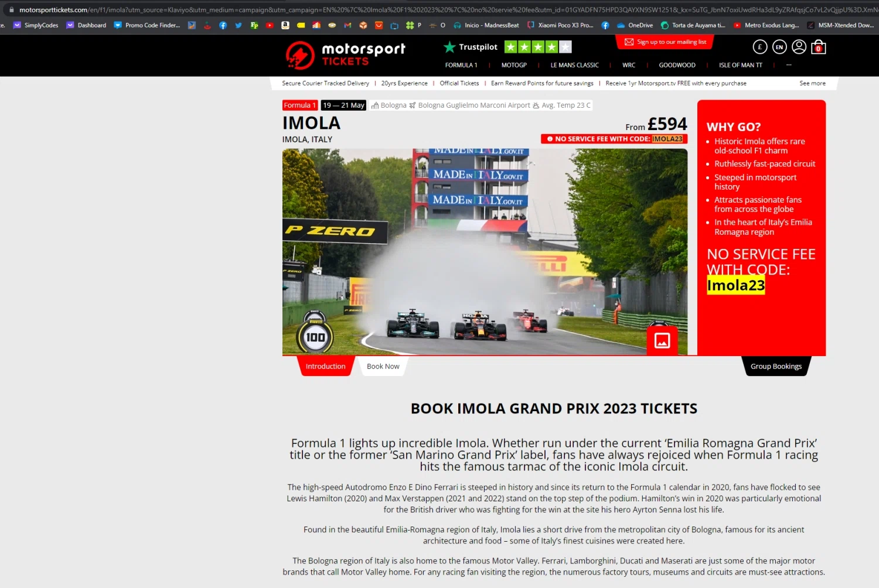Open the four-leaf clover P bookmark
This screenshot has width=879, height=588.
tap(414, 25)
